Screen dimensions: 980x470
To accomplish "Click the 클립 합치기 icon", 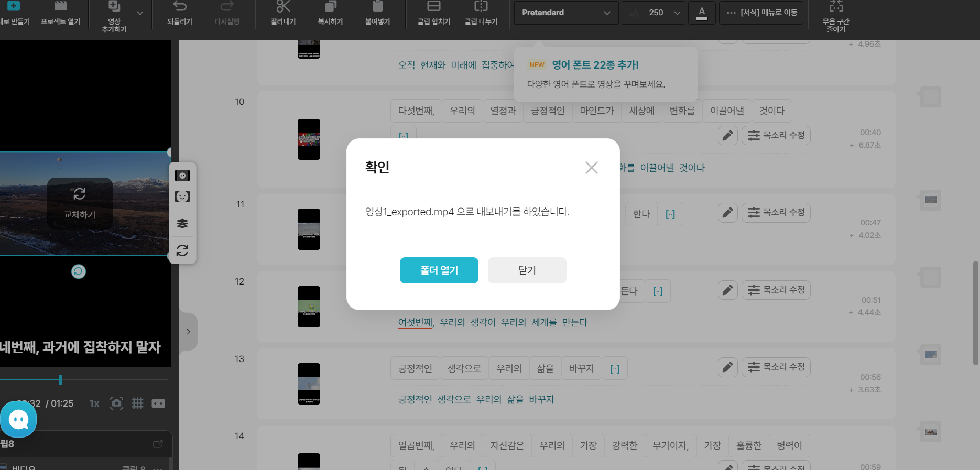I will click(x=433, y=6).
